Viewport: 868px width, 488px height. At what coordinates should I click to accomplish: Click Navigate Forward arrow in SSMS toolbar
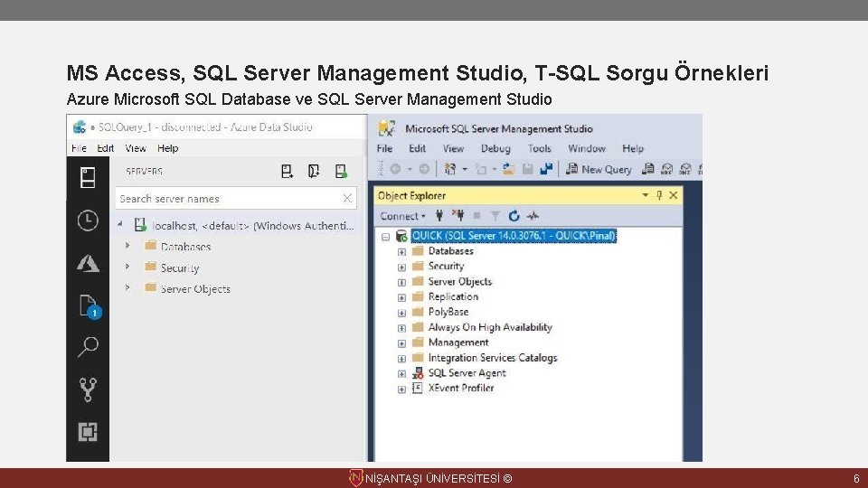click(424, 169)
